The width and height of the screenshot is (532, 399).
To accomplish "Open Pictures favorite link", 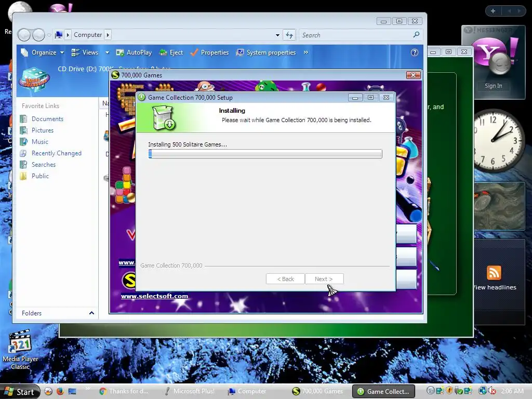I will (x=43, y=130).
